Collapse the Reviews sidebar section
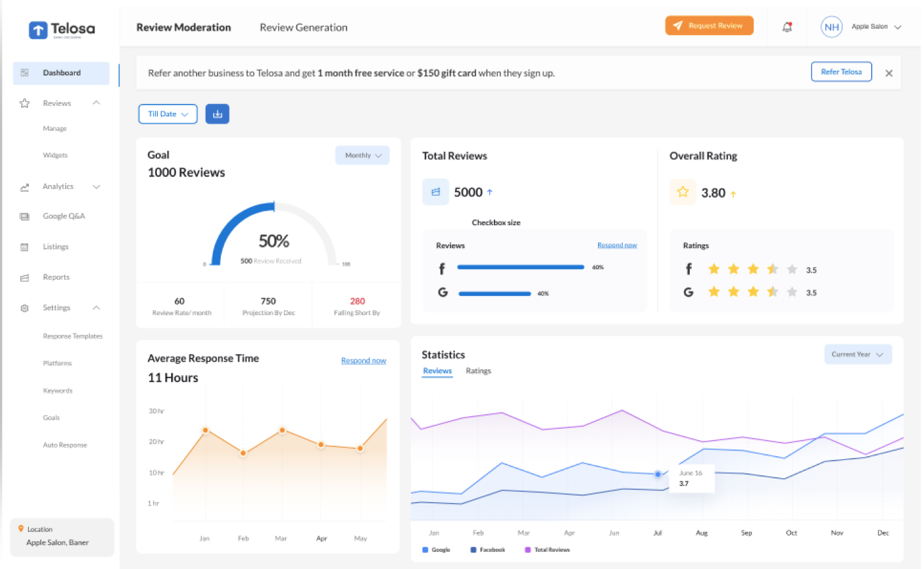The image size is (924, 569). (x=96, y=103)
